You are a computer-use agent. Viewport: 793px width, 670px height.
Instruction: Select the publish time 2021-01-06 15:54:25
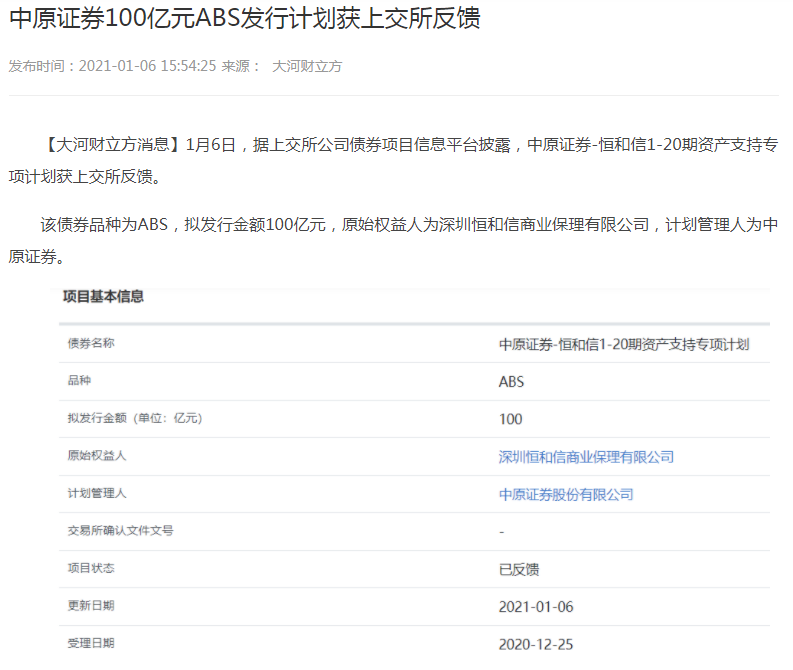[147, 66]
